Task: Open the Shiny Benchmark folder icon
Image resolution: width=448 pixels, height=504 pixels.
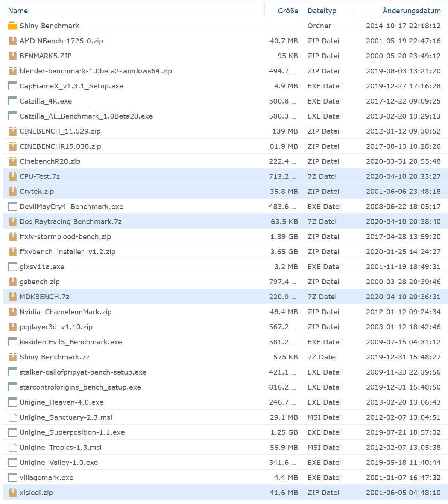Action: (12, 26)
